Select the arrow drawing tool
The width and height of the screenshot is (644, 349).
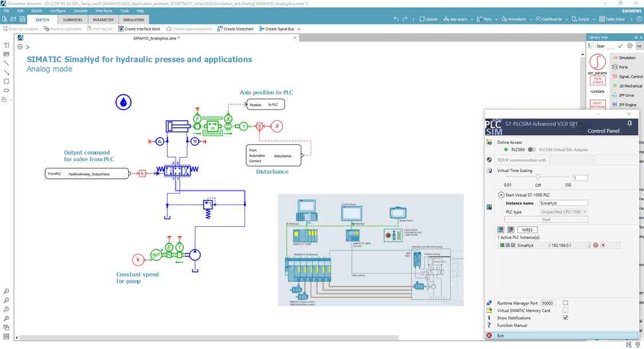click(6, 72)
